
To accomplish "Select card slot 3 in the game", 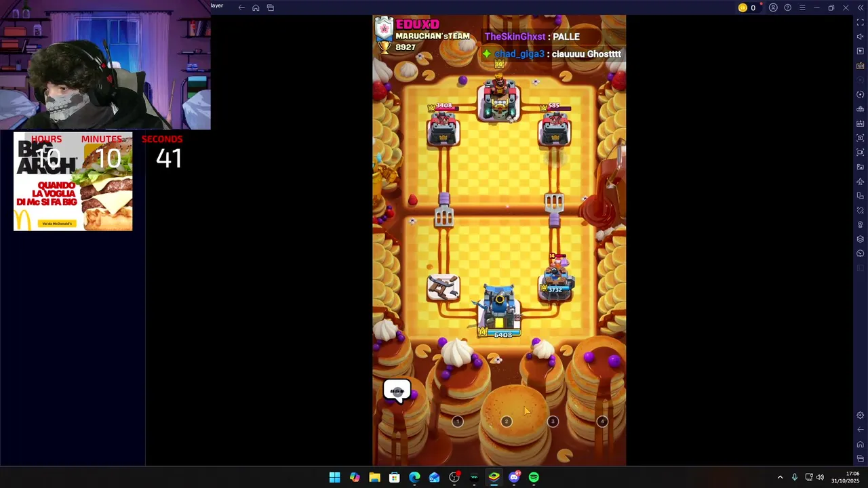I will [553, 422].
